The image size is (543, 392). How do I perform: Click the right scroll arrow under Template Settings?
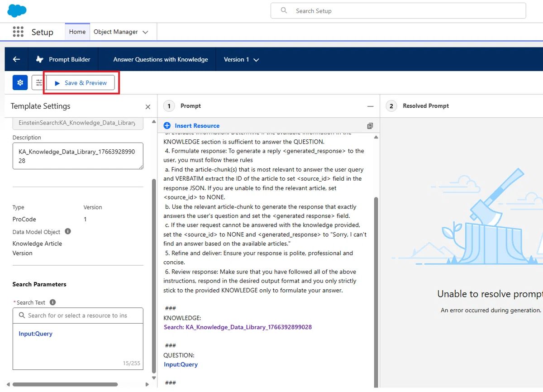(148, 385)
